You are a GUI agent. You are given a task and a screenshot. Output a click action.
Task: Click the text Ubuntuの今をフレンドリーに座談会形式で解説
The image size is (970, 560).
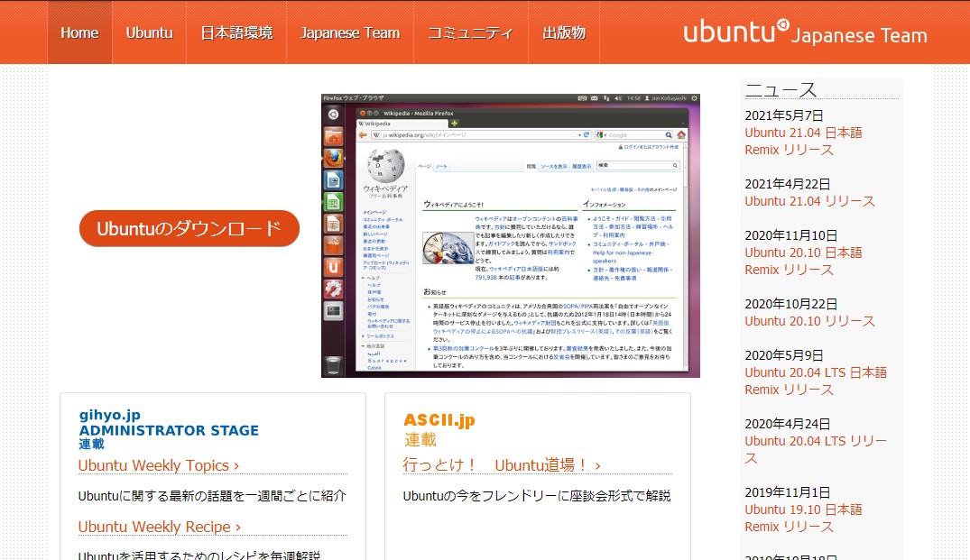tap(537, 496)
